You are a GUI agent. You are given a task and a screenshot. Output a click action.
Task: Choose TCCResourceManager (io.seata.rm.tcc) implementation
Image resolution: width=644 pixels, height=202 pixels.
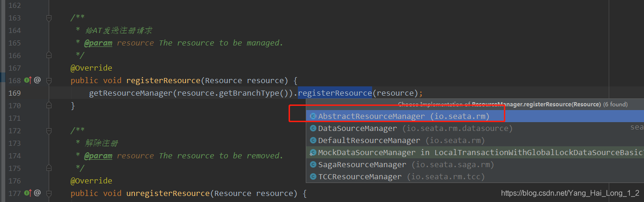[475, 176]
